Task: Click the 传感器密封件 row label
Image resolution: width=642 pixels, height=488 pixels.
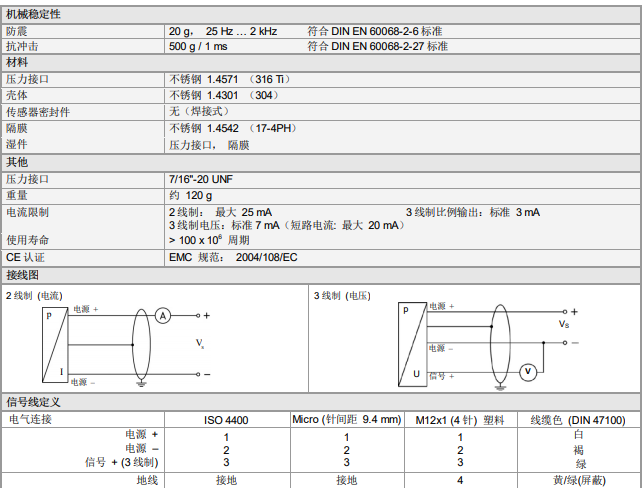Action: coord(38,112)
